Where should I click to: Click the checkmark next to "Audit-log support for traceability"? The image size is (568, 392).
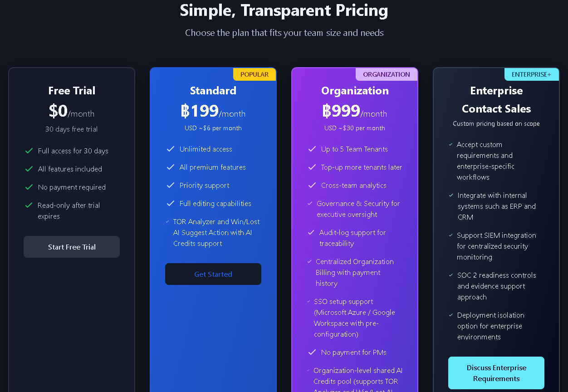tap(311, 232)
